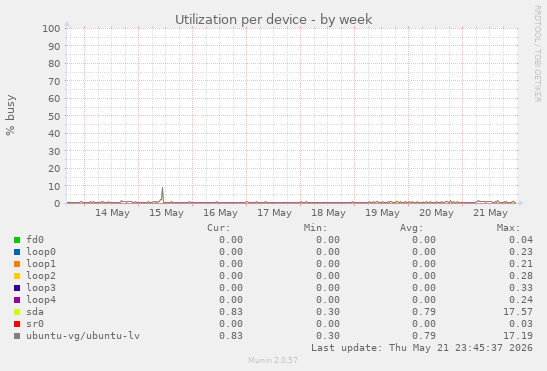The image size is (547, 371).
Task: Click the 'Last update' timestamp line
Action: pos(422,348)
